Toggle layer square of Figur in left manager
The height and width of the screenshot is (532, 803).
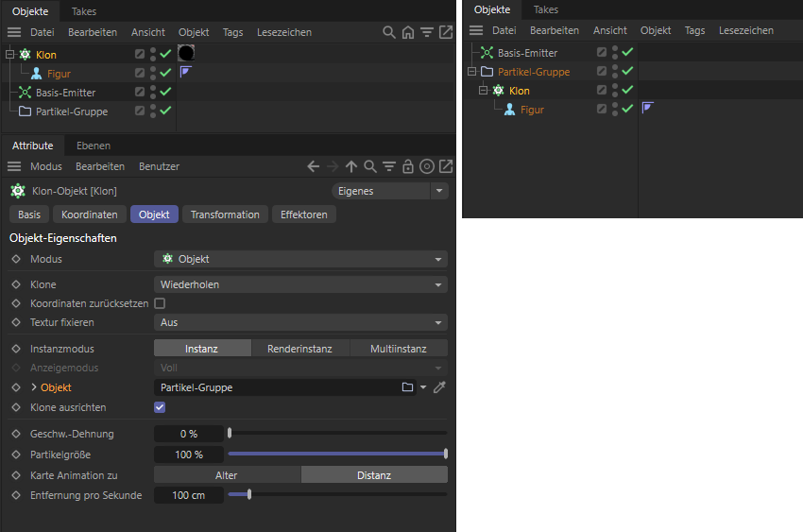[x=139, y=73]
